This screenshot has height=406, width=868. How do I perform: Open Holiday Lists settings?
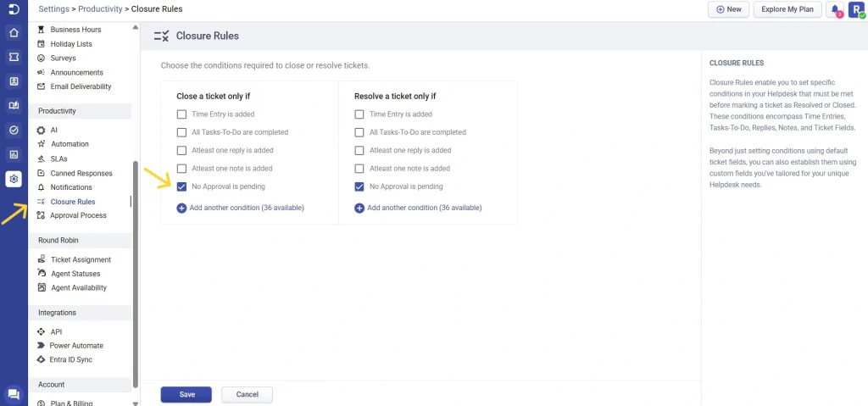[x=71, y=44]
